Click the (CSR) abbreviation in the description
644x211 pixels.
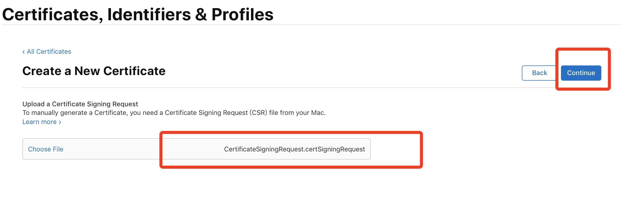coord(258,113)
